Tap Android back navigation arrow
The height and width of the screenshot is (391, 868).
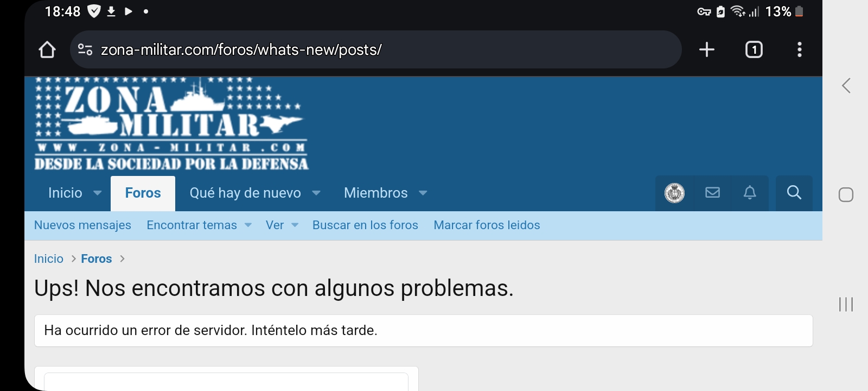(x=846, y=85)
